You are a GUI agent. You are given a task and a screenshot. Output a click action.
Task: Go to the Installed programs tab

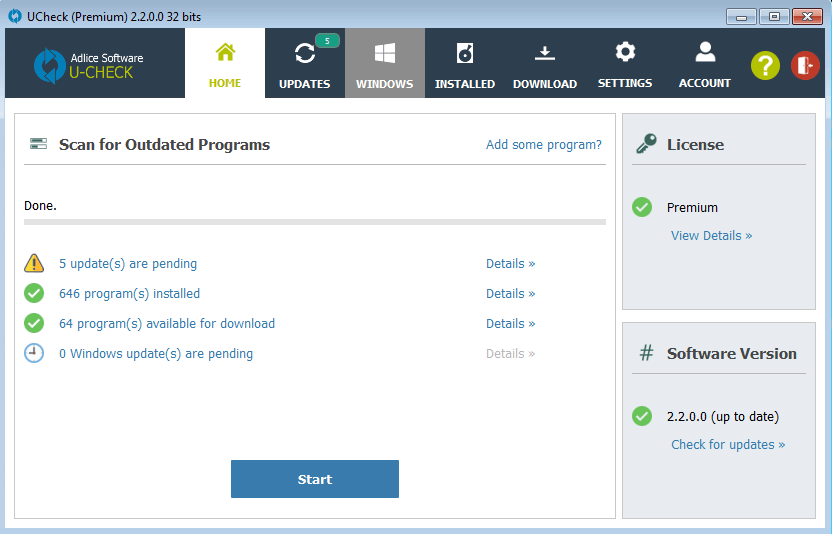coord(465,64)
